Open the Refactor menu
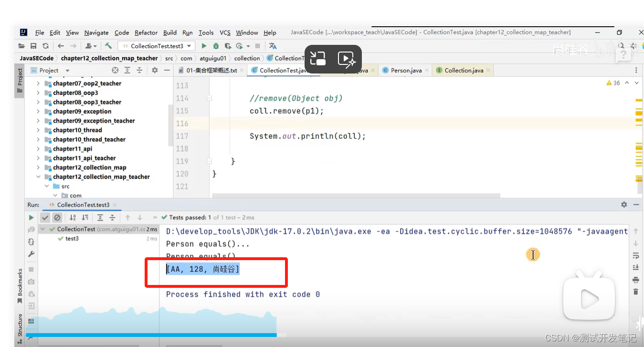 coord(146,32)
